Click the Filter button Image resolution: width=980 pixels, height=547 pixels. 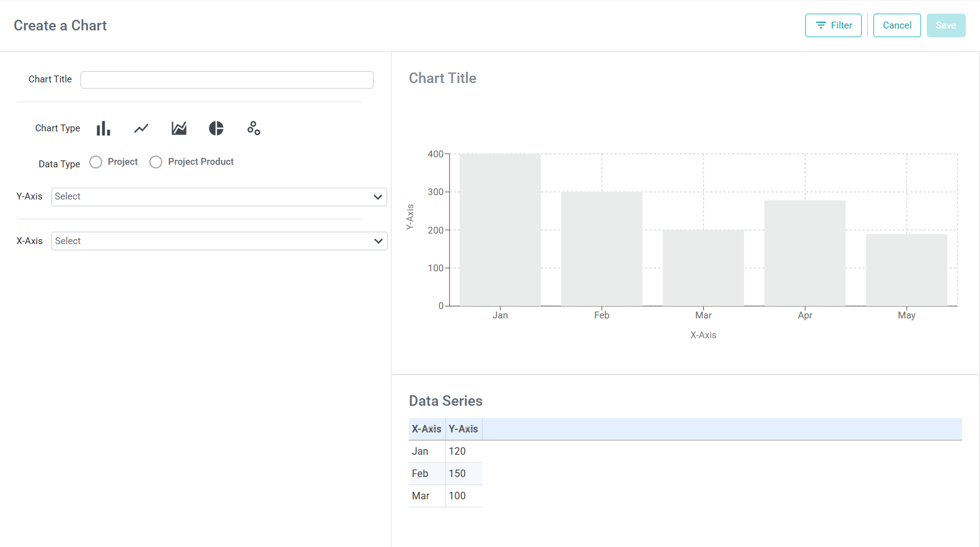coord(833,25)
